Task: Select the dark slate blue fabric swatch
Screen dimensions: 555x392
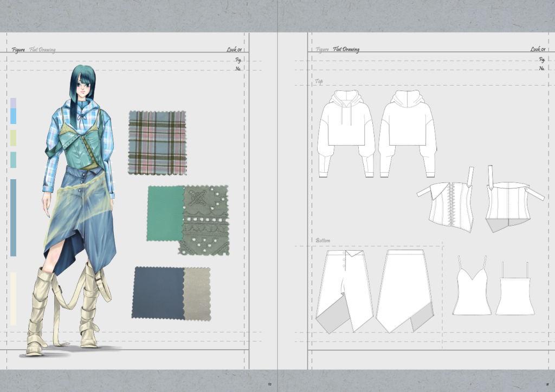Action: pos(158,292)
